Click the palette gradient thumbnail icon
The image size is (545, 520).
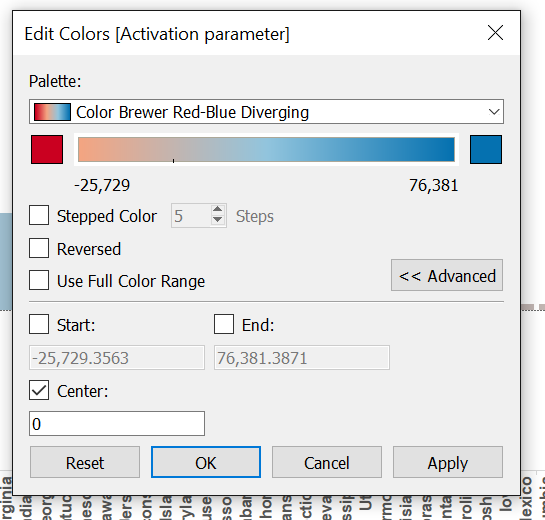(52, 112)
